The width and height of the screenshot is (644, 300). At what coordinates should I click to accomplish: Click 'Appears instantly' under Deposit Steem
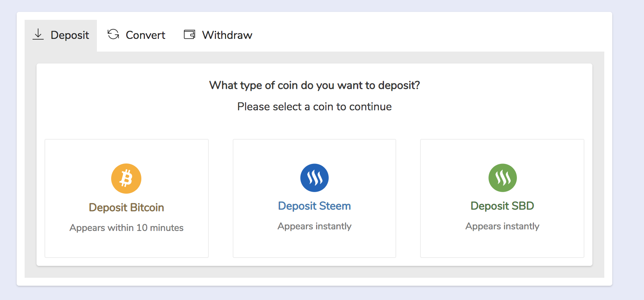point(314,226)
